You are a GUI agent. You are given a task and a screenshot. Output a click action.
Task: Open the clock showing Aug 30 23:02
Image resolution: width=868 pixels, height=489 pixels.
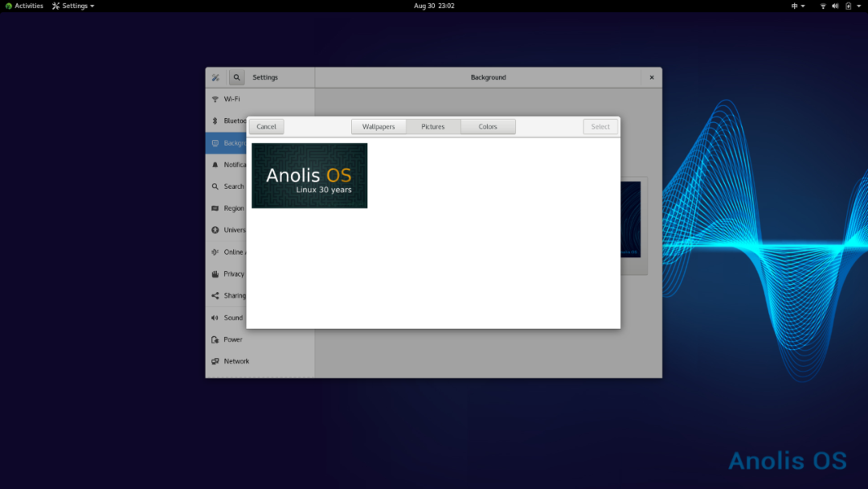[x=434, y=6]
